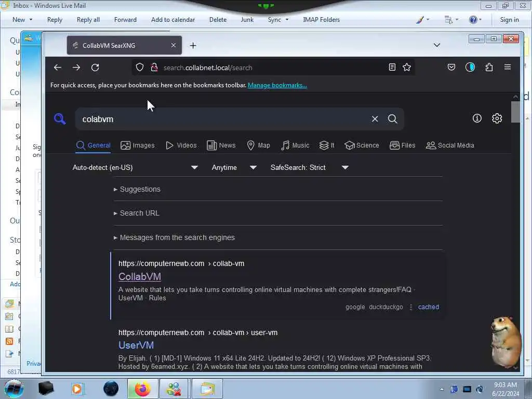This screenshot has height=399, width=532.
Task: Click the blue SearXNG logo magnifier
Action: (x=60, y=119)
